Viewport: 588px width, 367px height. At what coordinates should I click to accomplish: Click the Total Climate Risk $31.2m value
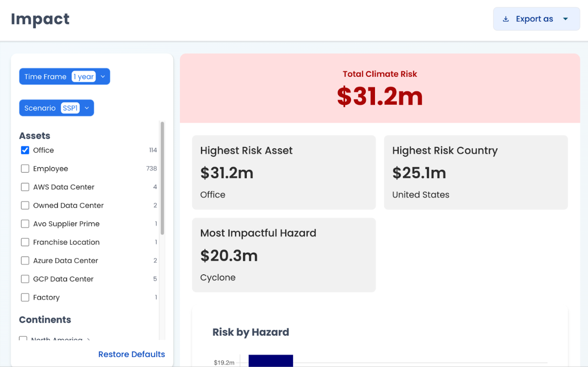380,96
